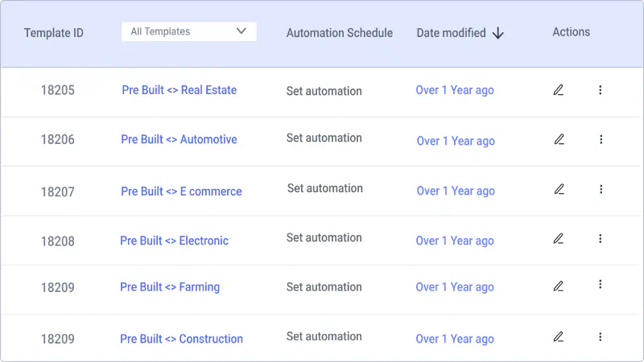This screenshot has width=644, height=362.
Task: Open Pre Built <> Real Estate template link
Action: [x=179, y=90]
